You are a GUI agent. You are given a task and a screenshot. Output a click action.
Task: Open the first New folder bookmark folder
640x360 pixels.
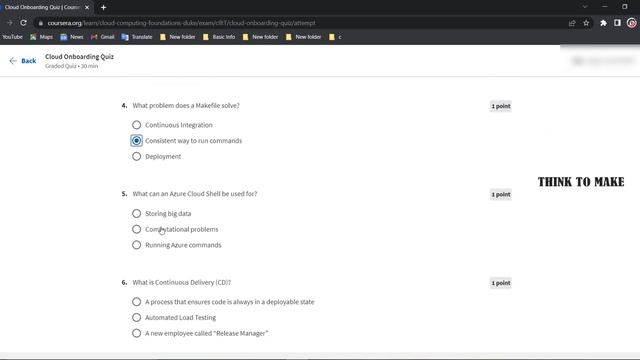(x=178, y=37)
